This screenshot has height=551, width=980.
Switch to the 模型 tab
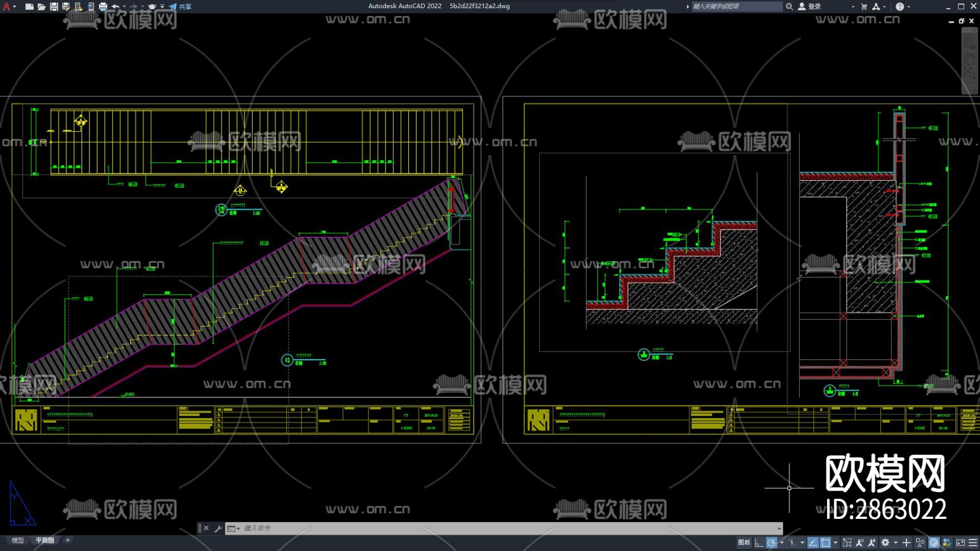click(x=18, y=541)
